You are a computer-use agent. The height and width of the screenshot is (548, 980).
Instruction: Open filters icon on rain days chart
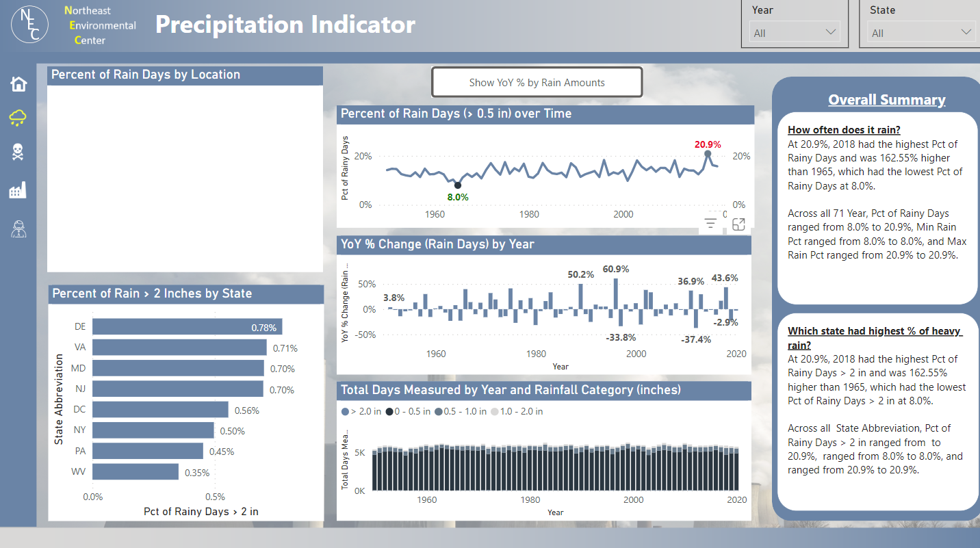(710, 224)
